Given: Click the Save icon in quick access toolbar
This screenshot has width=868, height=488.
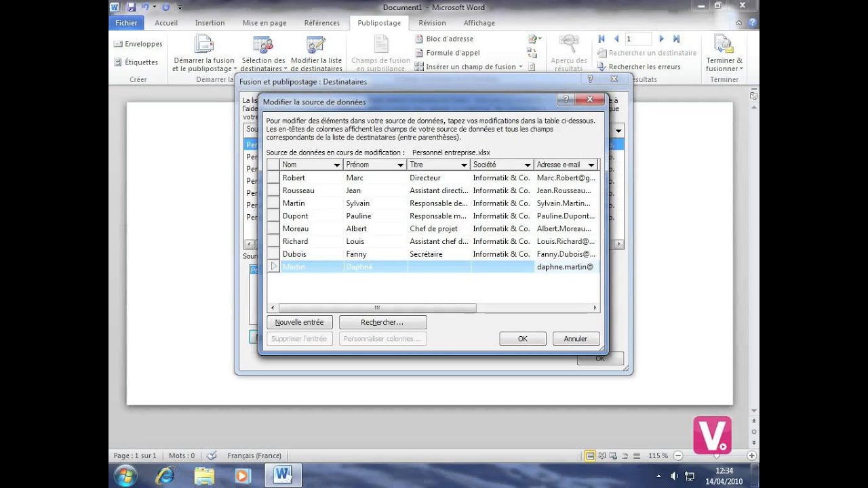Looking at the screenshot, I should (x=131, y=7).
